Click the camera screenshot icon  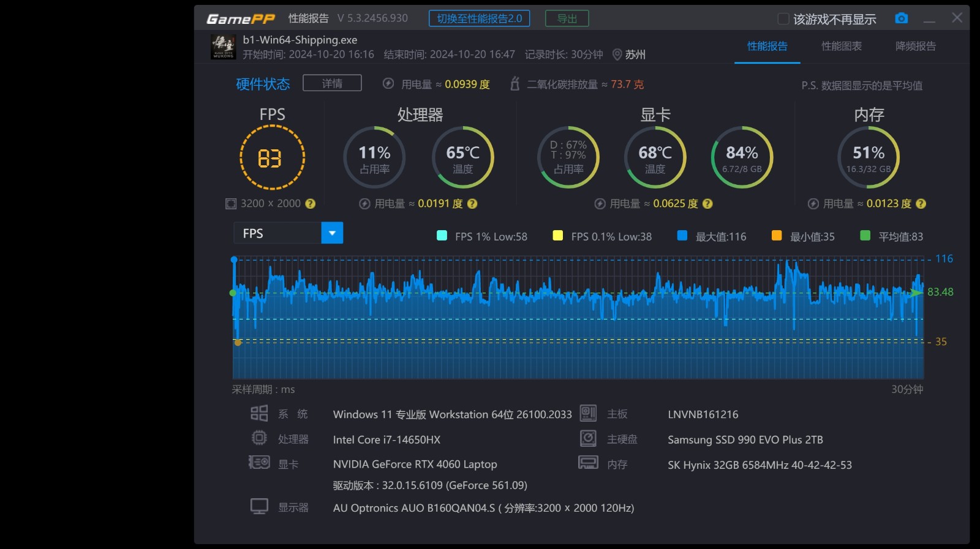[x=901, y=18]
